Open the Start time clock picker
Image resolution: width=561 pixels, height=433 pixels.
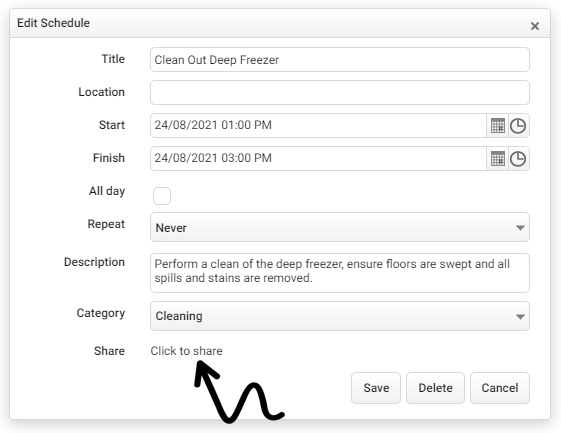coord(518,126)
